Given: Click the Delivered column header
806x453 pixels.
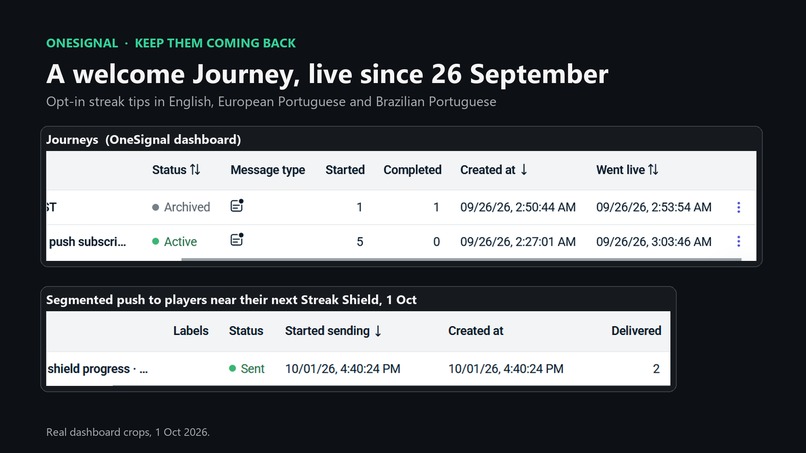Looking at the screenshot, I should click(x=636, y=331).
